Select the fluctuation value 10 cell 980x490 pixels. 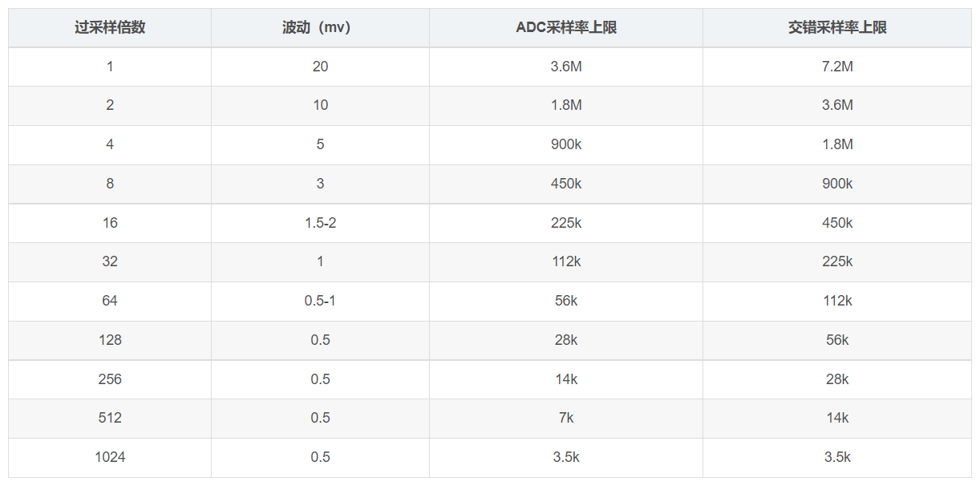tap(320, 105)
